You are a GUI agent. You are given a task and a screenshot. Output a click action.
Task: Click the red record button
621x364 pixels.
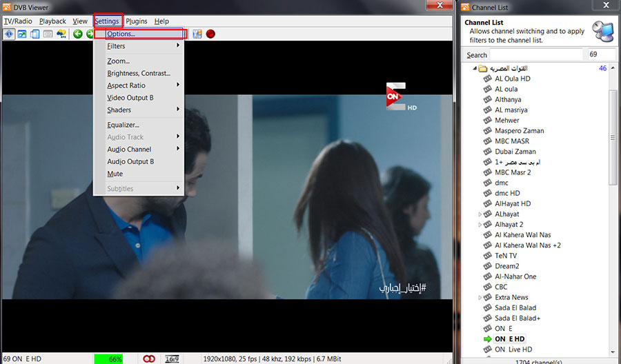[x=210, y=34]
